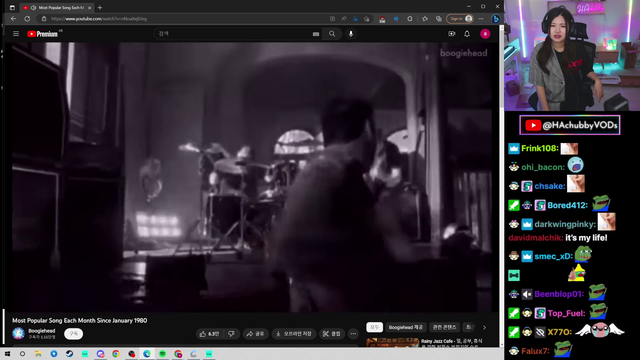Viewport: 640px width, 360px height.
Task: Open the on-screen keyboard icon in search box
Action: point(316,34)
